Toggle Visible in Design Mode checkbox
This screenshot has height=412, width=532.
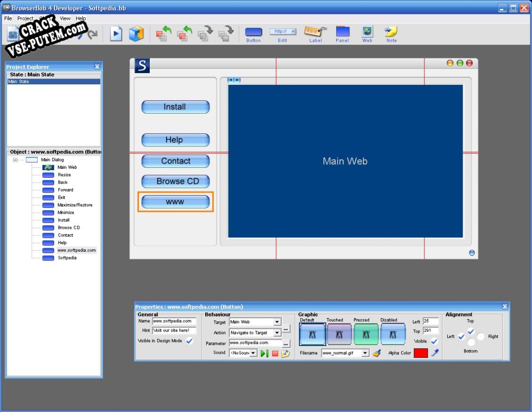point(190,341)
